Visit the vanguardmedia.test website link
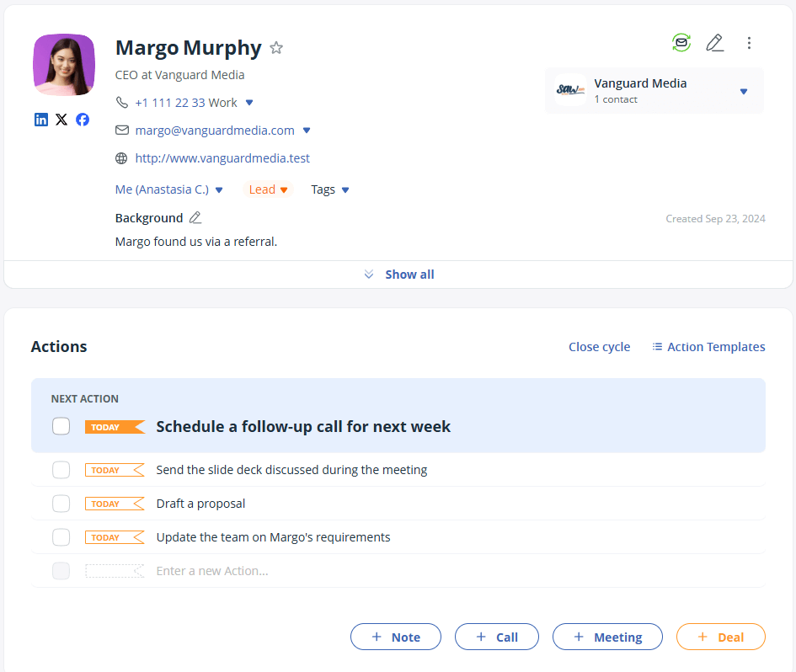The height and width of the screenshot is (672, 796). [222, 157]
